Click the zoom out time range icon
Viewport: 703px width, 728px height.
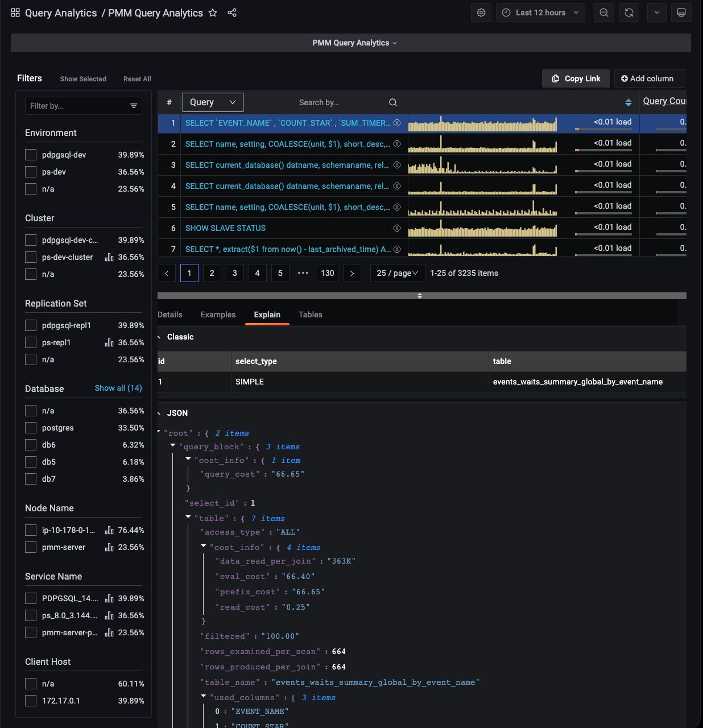click(604, 13)
